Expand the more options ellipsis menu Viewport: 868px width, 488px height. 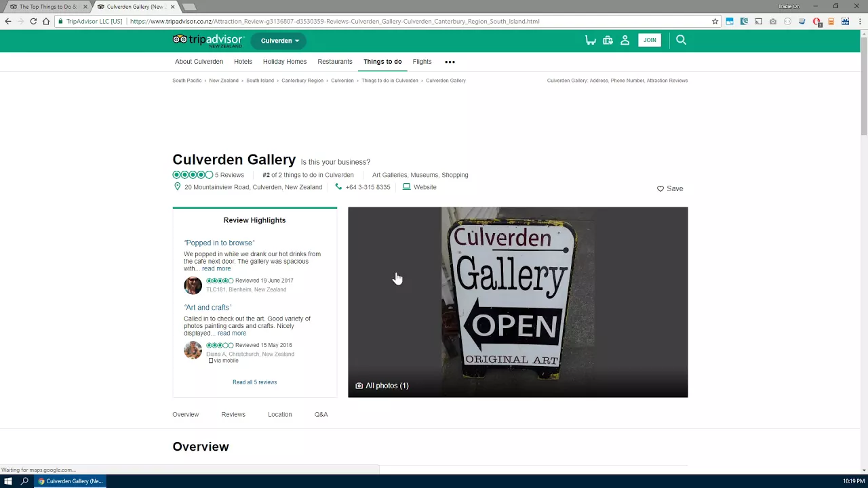pyautogui.click(x=450, y=62)
